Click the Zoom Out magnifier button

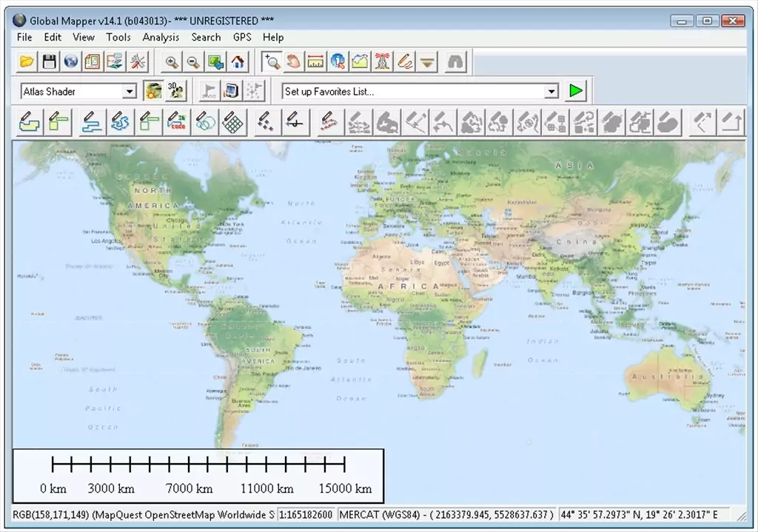click(x=193, y=62)
